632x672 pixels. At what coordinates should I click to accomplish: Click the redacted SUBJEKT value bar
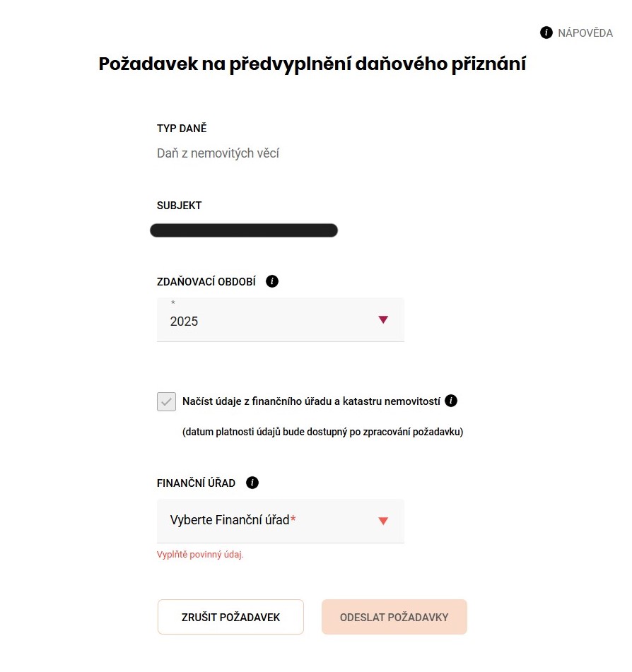click(x=244, y=230)
